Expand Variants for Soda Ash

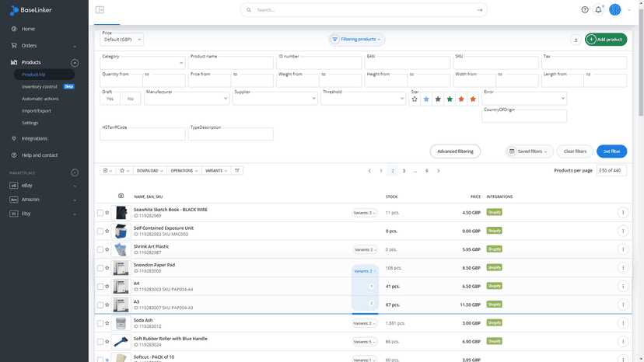pyautogui.click(x=365, y=323)
